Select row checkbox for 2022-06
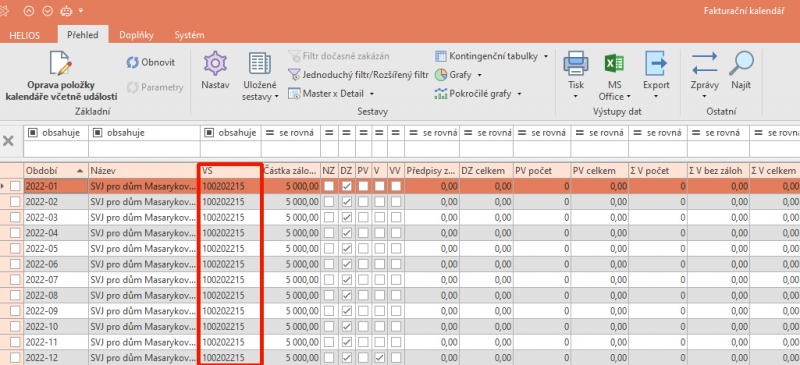 15,264
